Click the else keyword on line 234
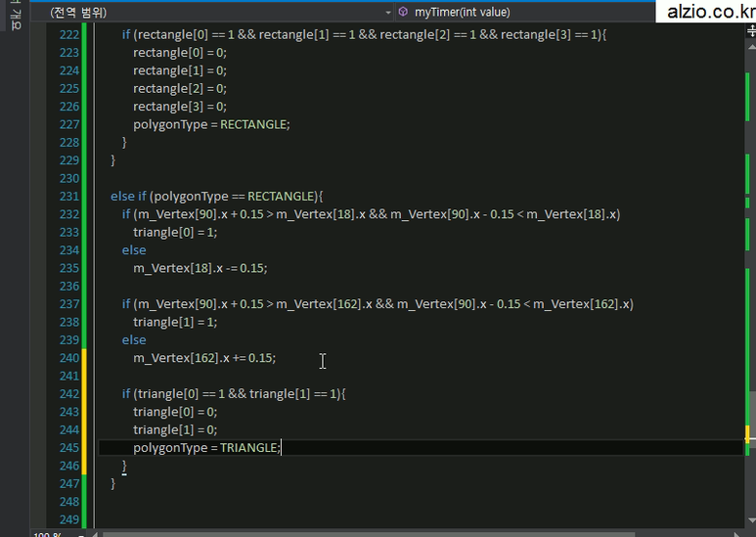Viewport: 756px width, 537px height. click(x=134, y=250)
